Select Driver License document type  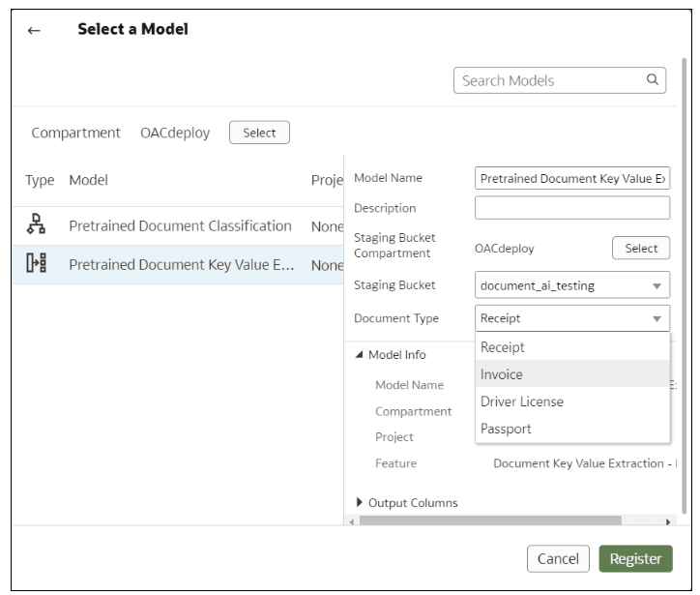click(x=522, y=402)
